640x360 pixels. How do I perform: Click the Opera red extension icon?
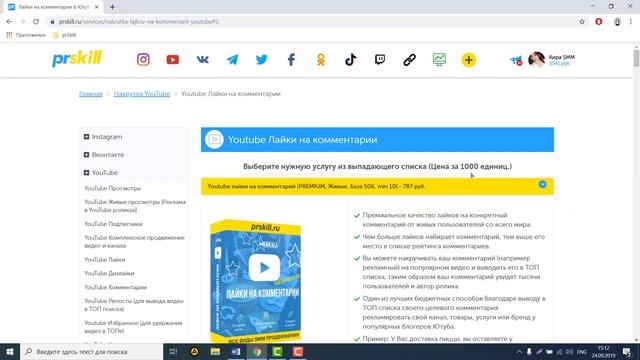coord(599,22)
